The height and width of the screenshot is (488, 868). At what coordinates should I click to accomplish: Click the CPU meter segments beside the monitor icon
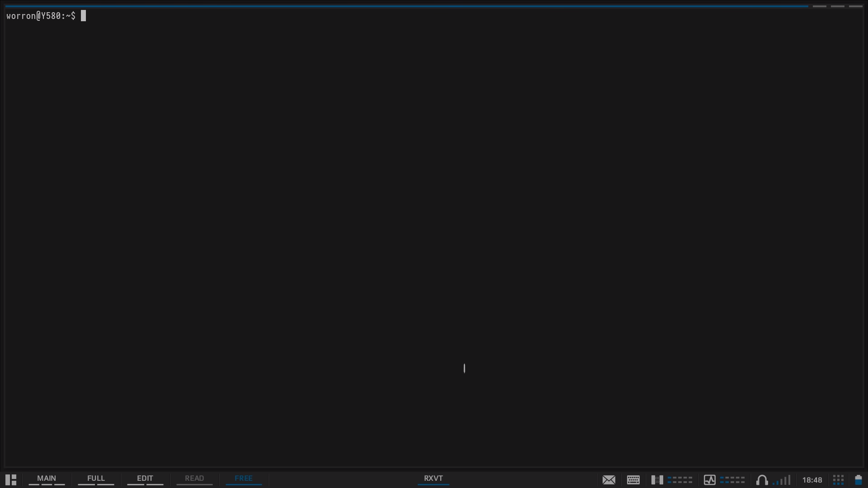coord(732,481)
